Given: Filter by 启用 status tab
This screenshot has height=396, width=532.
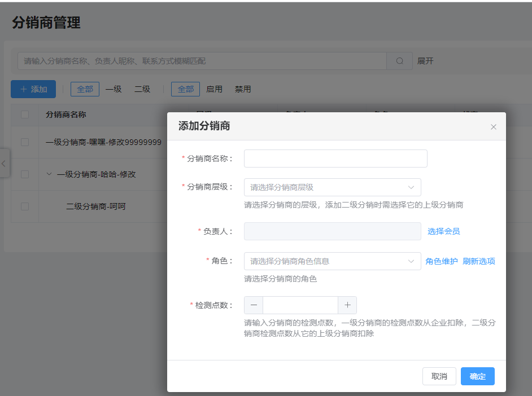Looking at the screenshot, I should 214,89.
